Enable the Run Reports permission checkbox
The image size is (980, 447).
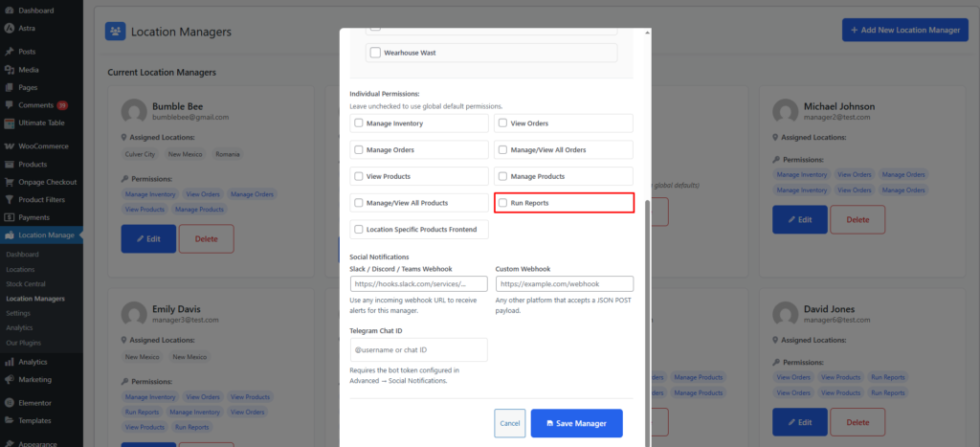[x=503, y=203]
